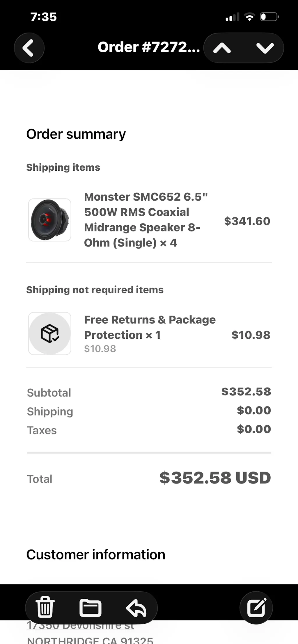Image resolution: width=298 pixels, height=644 pixels.
Task: Tap the battery indicator in status bar
Action: 269,17
